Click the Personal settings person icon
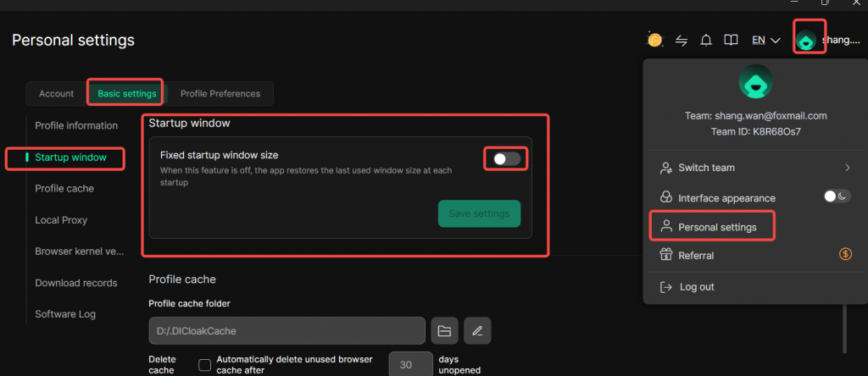Screen dimensions: 868x376 click(666, 227)
